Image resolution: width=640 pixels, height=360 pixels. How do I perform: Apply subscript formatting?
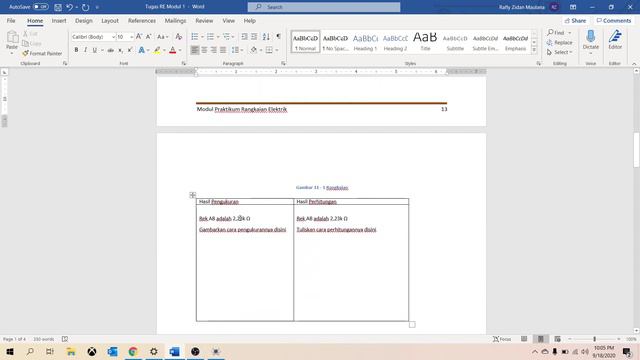[120, 50]
